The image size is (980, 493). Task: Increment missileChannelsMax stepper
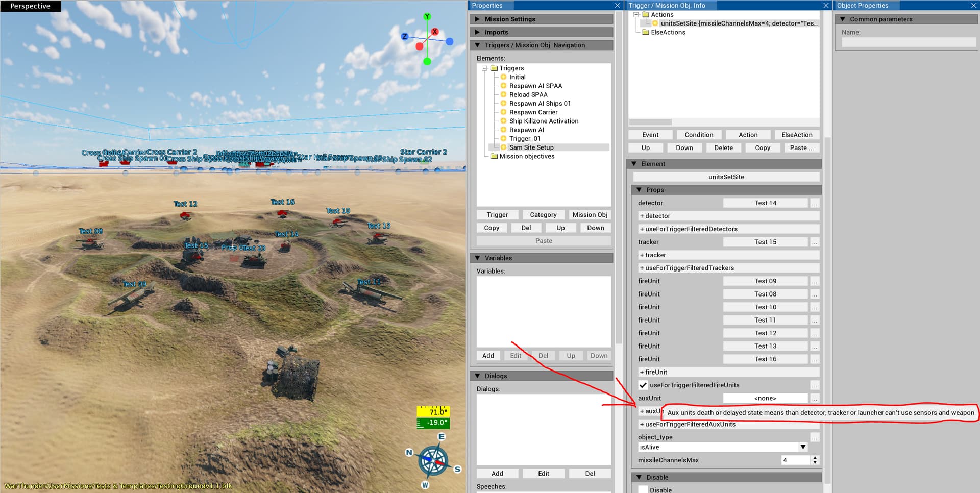tap(815, 458)
